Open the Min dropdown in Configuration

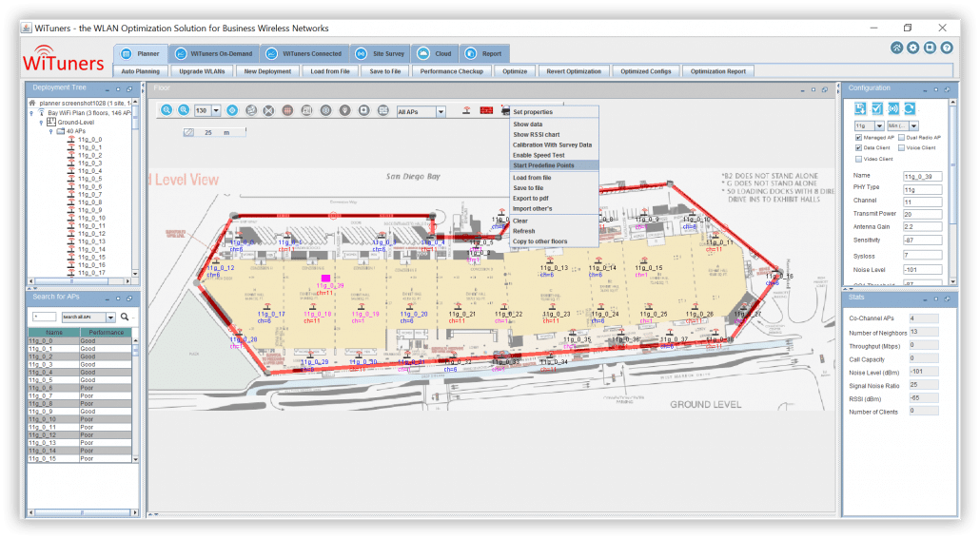pyautogui.click(x=913, y=126)
